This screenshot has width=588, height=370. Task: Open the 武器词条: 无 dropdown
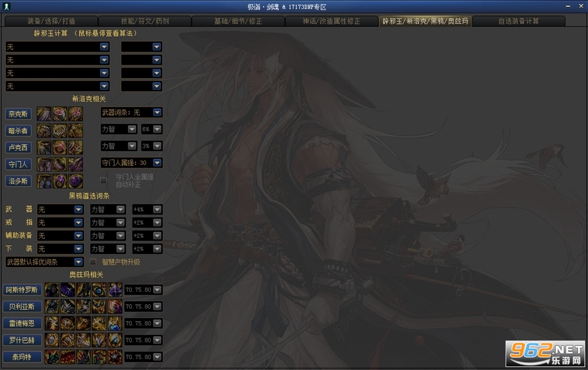[131, 112]
